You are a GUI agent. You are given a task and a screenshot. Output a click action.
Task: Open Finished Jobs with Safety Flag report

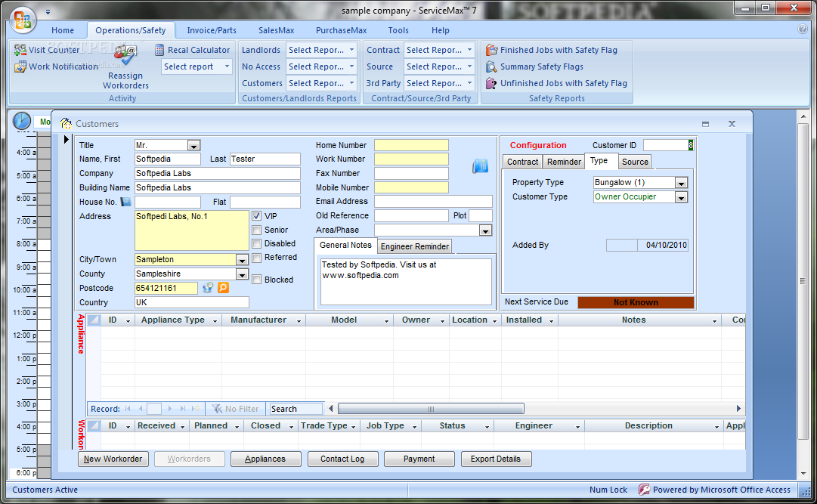tap(552, 50)
